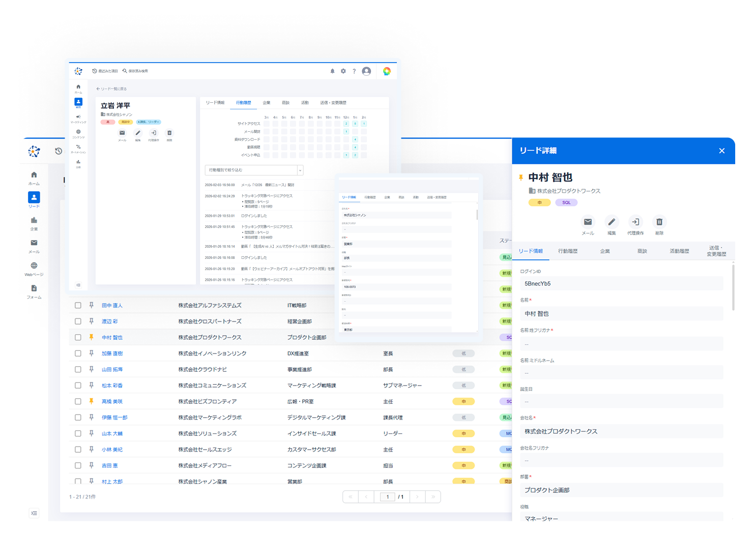
Task: Go to next page with pagination arrow
Action: tap(417, 497)
